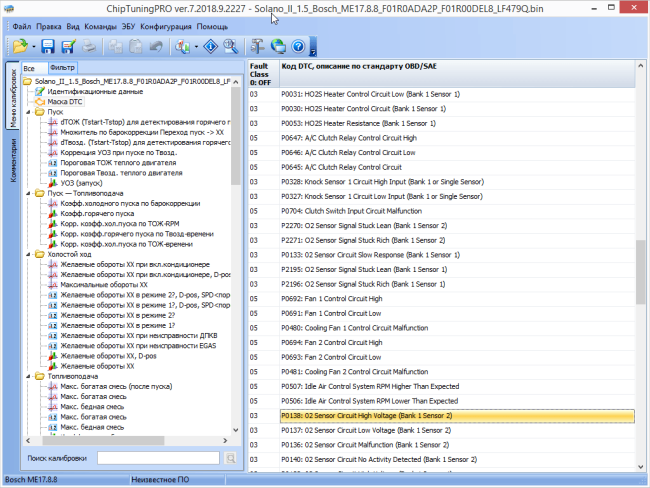
Task: Open a firmware file with the folder icon
Action: pyautogui.click(x=20, y=46)
